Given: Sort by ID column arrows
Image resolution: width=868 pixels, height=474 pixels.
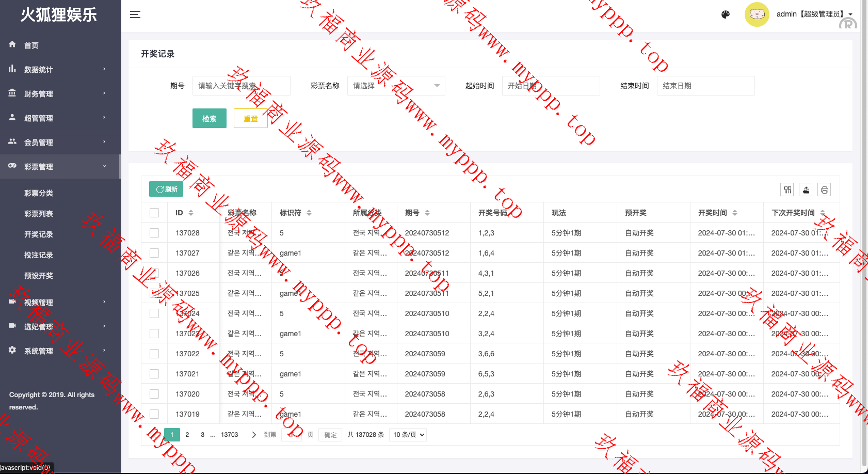Looking at the screenshot, I should coord(191,213).
